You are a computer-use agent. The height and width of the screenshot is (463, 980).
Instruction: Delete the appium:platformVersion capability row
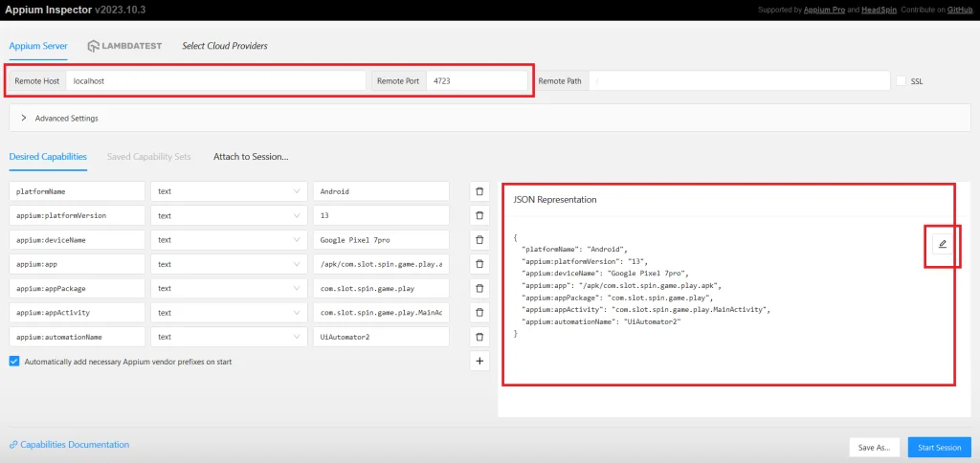[479, 215]
